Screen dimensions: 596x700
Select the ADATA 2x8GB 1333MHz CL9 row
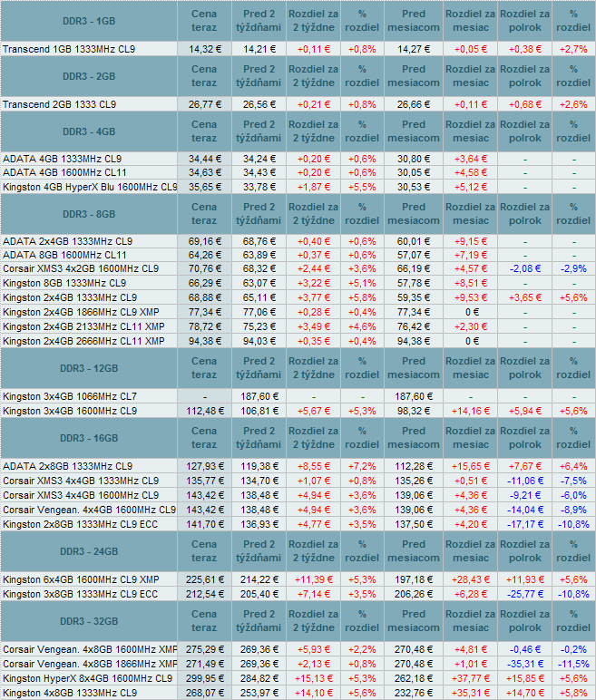pyautogui.click(x=298, y=467)
